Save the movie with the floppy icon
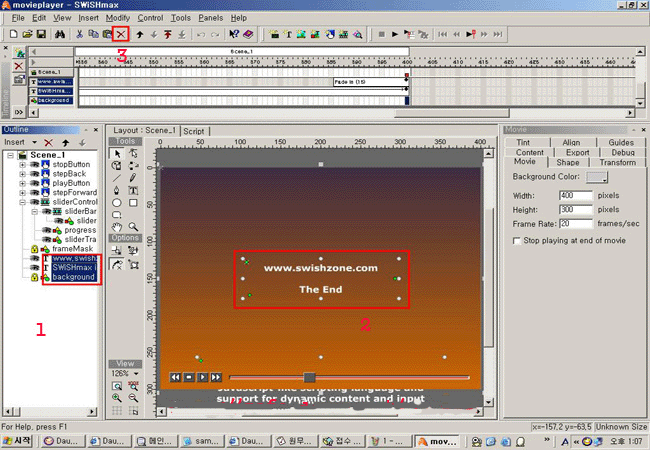This screenshot has width=650, height=450. pos(41,34)
